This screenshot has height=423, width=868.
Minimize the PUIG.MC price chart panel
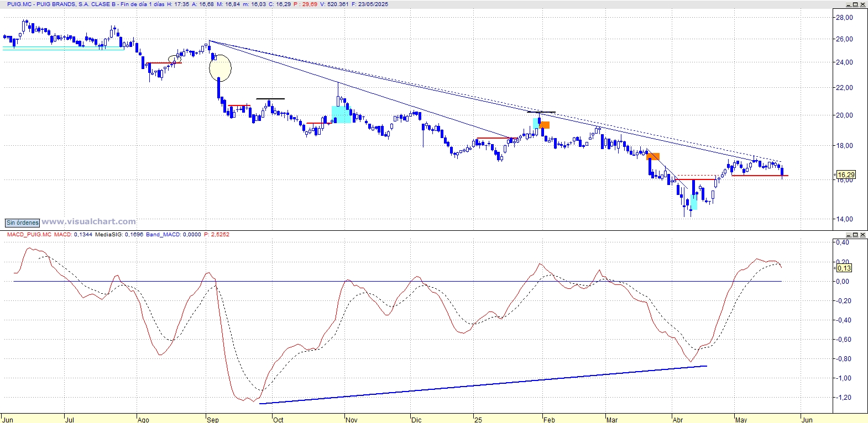(x=849, y=4)
